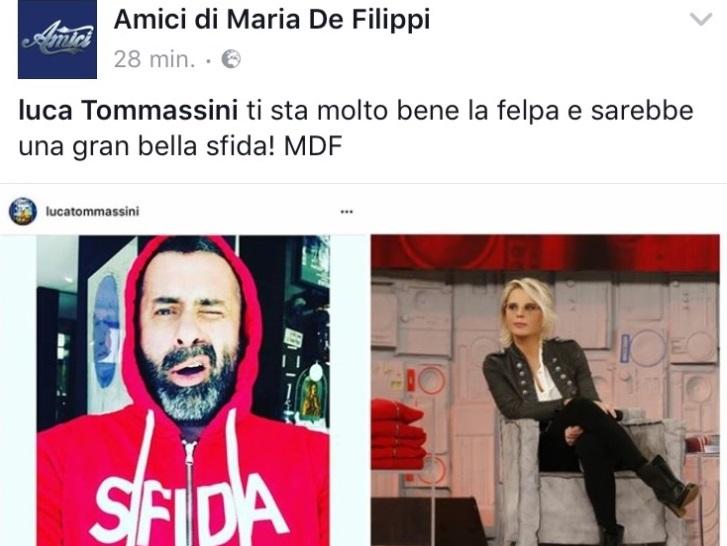Expand the post options chevron
Screen dimensions: 727x546
[701, 19]
